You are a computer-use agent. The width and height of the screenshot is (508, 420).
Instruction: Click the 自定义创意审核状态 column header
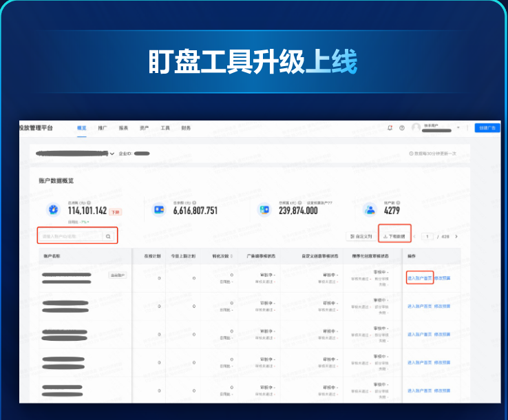pyautogui.click(x=320, y=256)
